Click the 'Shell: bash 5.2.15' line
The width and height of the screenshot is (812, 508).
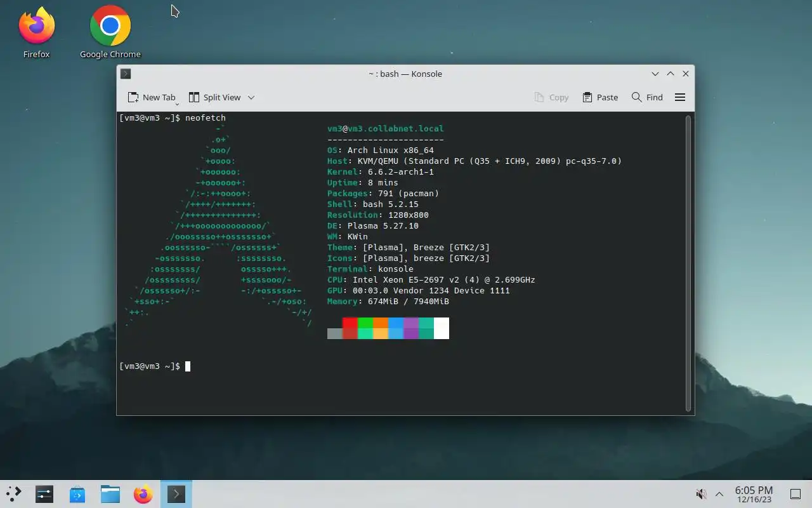373,204
